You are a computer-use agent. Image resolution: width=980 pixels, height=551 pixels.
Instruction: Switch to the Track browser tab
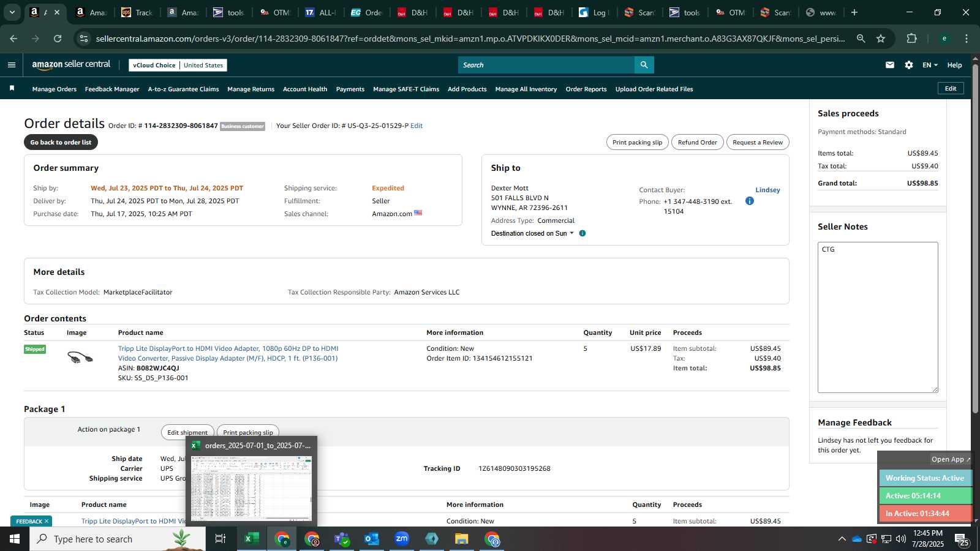[x=138, y=12]
